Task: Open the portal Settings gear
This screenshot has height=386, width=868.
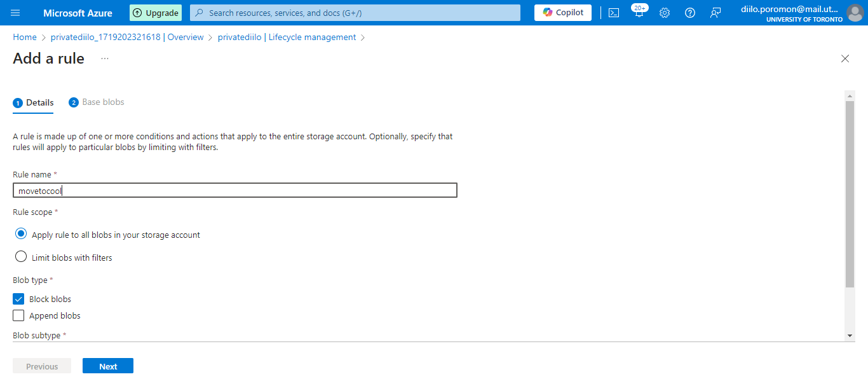Action: (x=665, y=13)
